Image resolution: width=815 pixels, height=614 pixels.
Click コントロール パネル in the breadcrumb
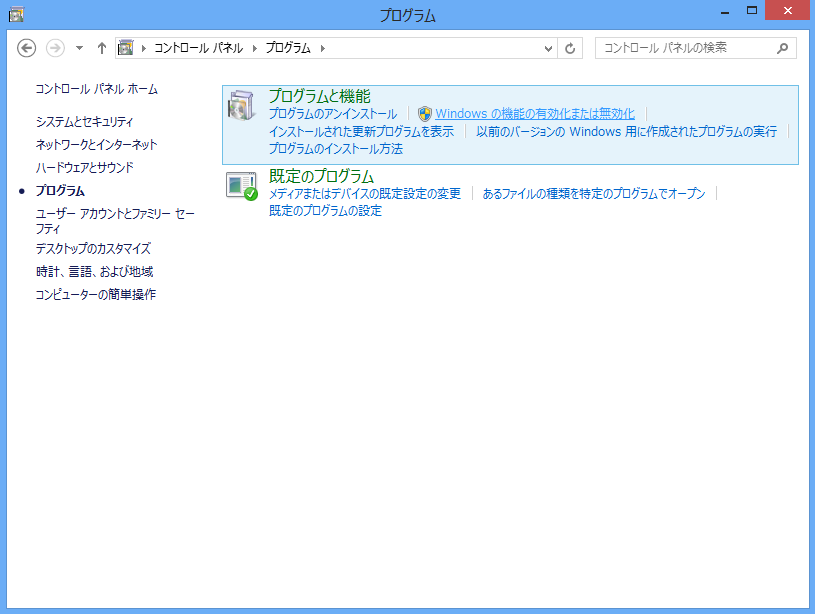tap(199, 48)
